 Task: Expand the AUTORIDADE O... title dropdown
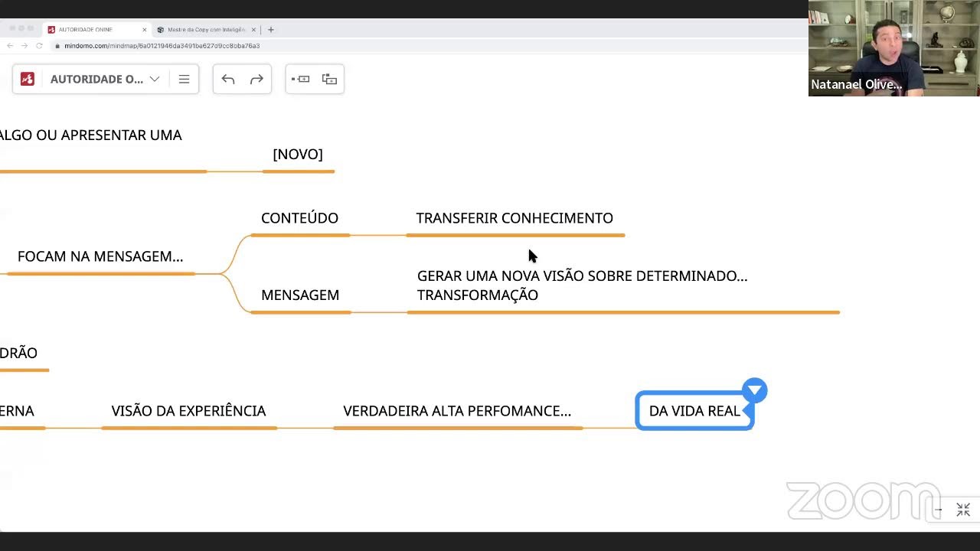[x=155, y=79]
